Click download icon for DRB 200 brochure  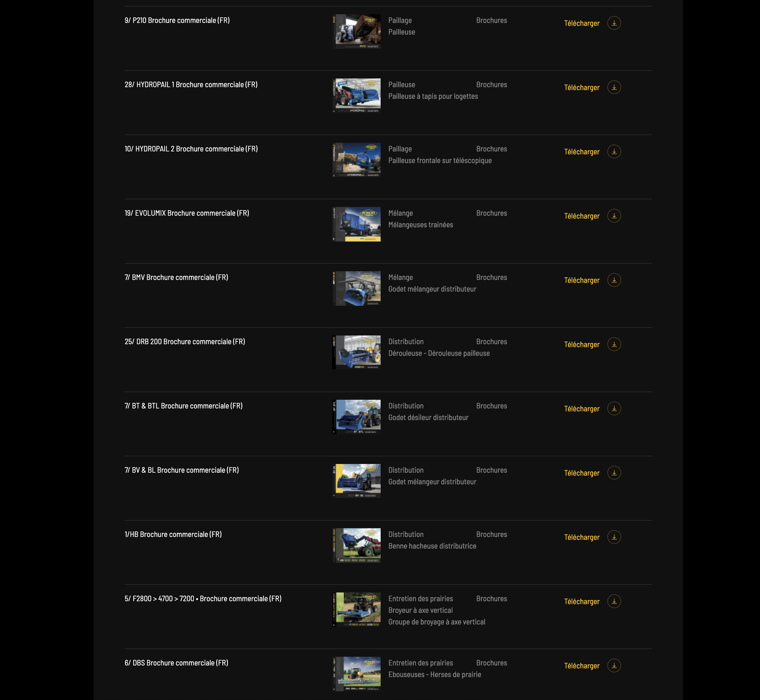(614, 344)
